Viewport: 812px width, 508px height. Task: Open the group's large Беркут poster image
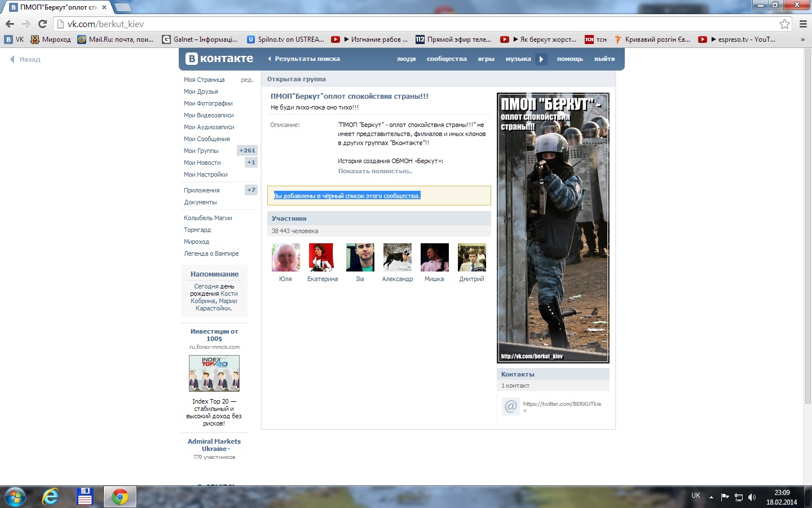click(x=553, y=227)
